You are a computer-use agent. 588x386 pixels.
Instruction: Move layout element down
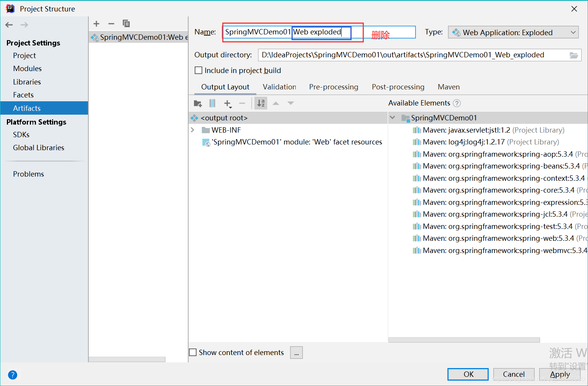291,103
